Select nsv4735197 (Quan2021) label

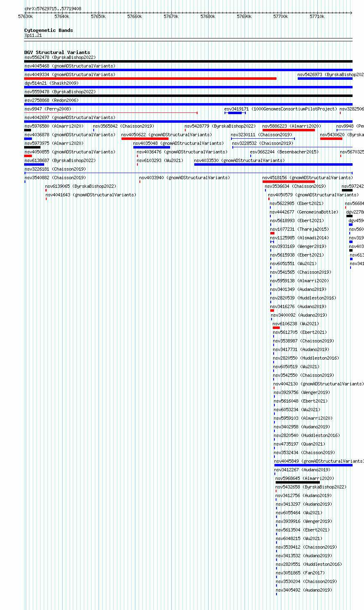tap(299, 444)
